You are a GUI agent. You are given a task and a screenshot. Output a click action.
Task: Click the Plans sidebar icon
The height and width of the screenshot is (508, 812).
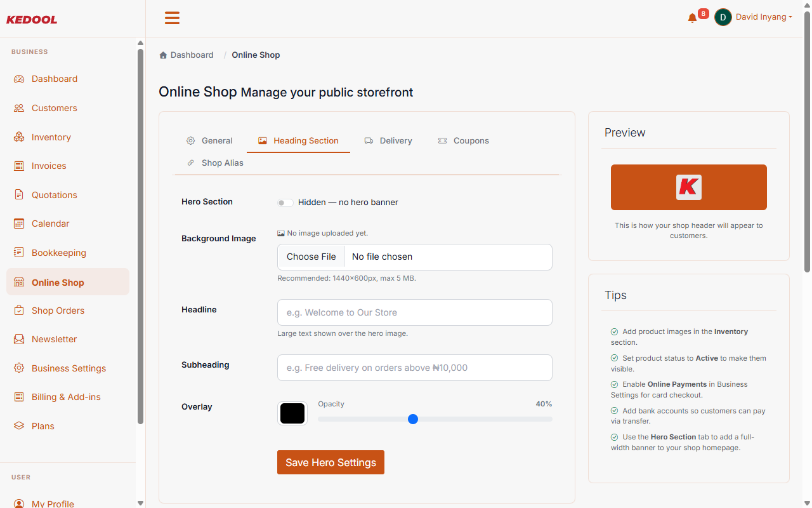(x=19, y=426)
